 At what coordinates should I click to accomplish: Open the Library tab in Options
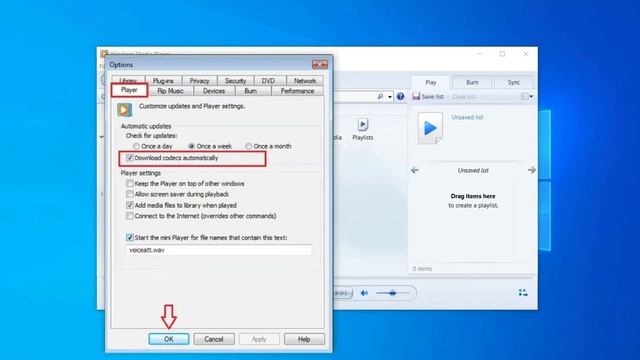(128, 80)
